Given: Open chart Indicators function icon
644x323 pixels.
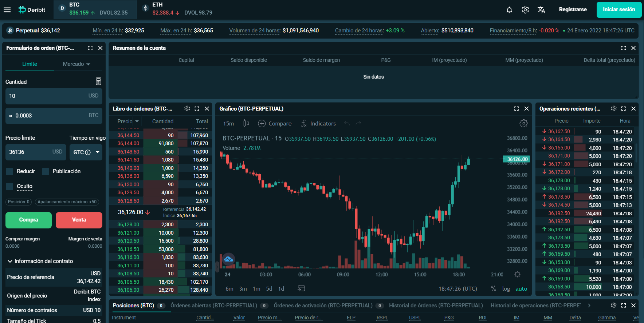Looking at the screenshot, I should click(x=304, y=124).
